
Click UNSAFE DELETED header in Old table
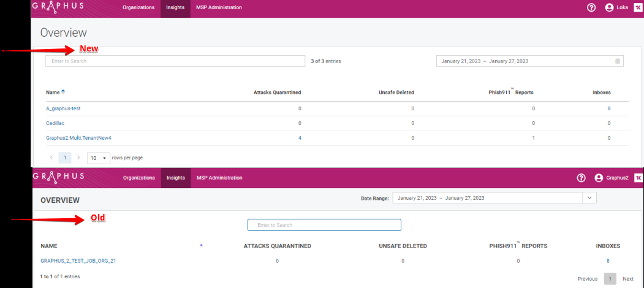tap(403, 246)
